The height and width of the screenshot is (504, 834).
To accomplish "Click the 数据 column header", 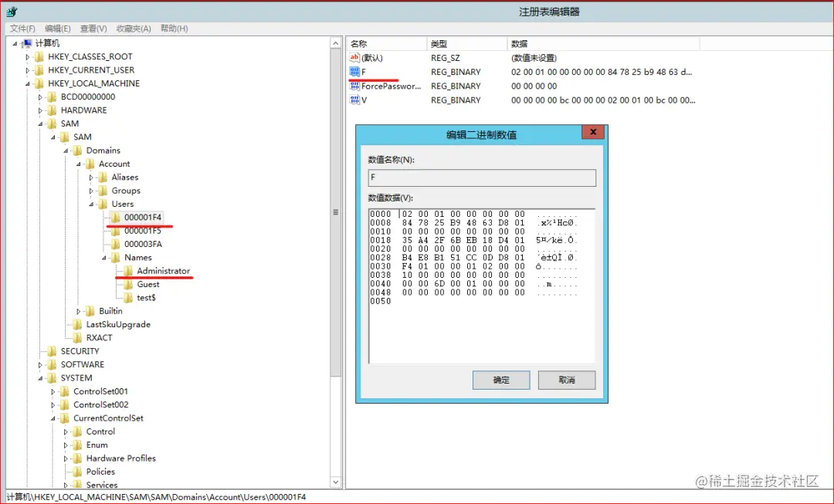I will pyautogui.click(x=603, y=43).
